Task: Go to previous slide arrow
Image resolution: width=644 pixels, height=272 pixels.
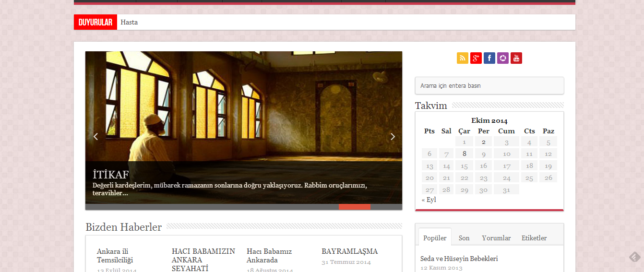Action: pos(95,137)
